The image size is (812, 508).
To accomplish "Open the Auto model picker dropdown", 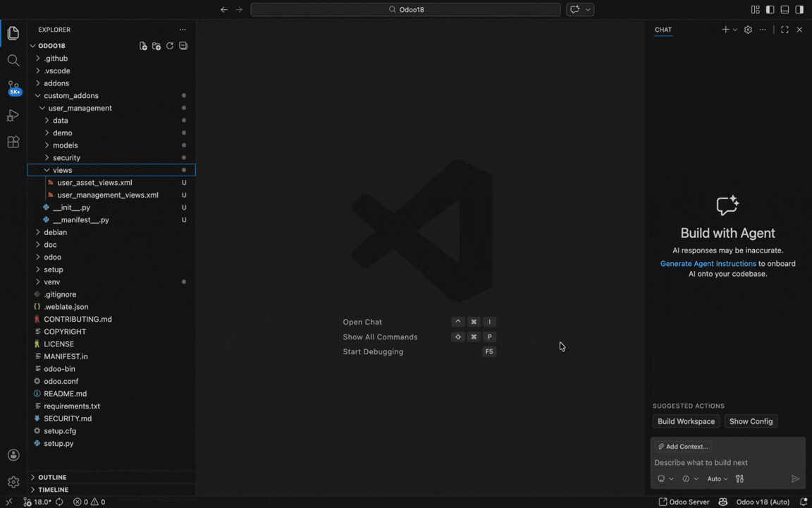I will (718, 479).
